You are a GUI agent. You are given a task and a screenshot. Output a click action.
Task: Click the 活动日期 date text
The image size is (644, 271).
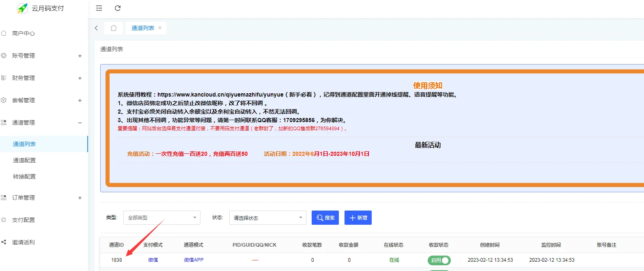click(317, 154)
